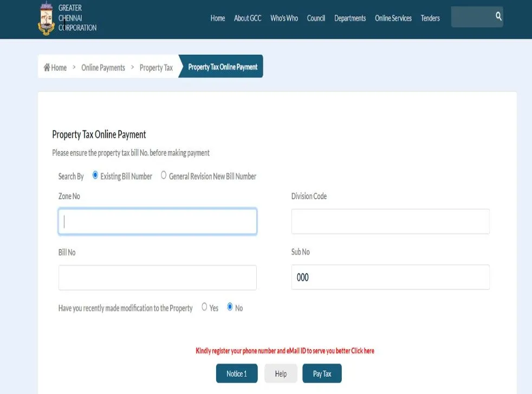Open the About GCC menu

(x=247, y=18)
